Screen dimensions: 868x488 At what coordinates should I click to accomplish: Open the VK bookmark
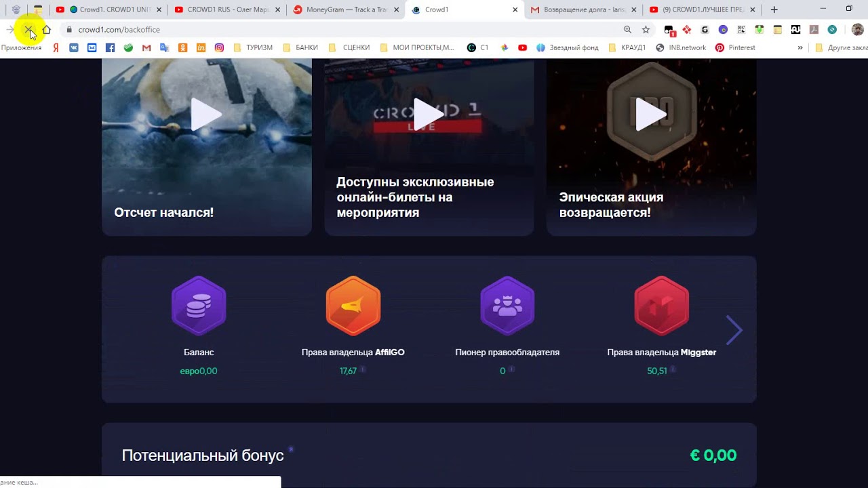(73, 47)
